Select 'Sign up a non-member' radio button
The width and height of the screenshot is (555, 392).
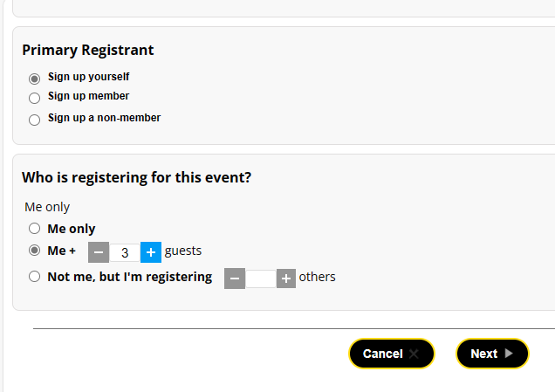pyautogui.click(x=35, y=120)
